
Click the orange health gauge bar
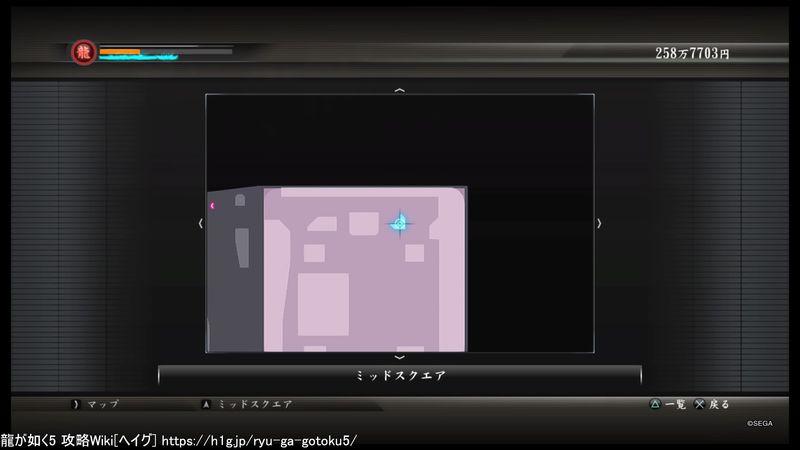pyautogui.click(x=120, y=49)
